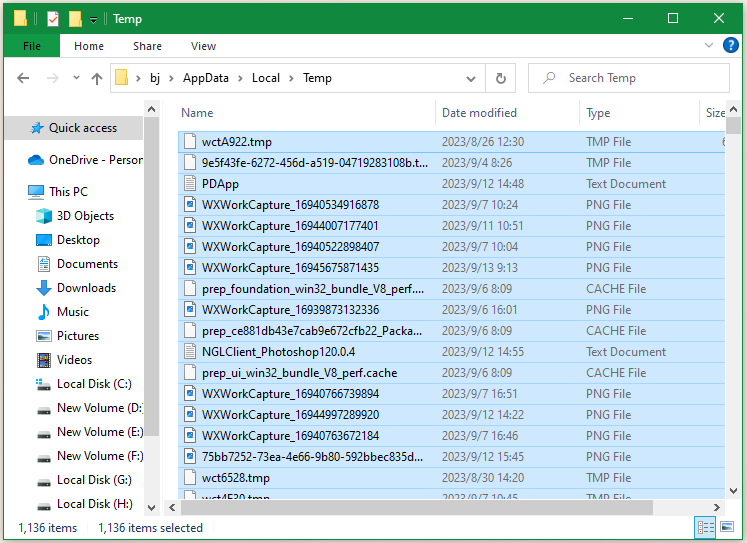Click the Pictures icon in sidebar
The image size is (747, 543).
coord(44,336)
